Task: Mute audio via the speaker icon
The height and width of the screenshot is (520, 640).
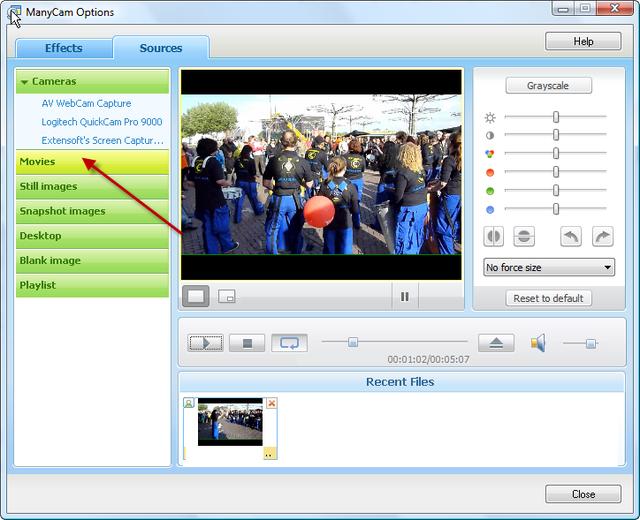Action: tap(538, 343)
